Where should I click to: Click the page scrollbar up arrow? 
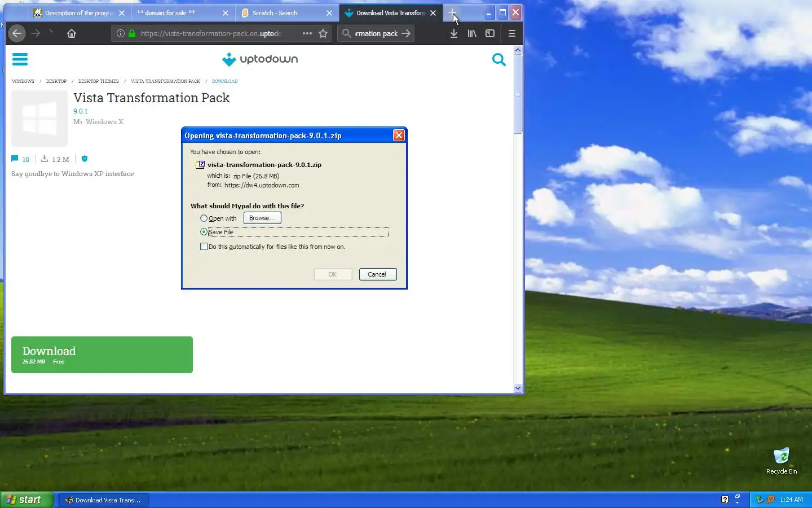(518, 50)
